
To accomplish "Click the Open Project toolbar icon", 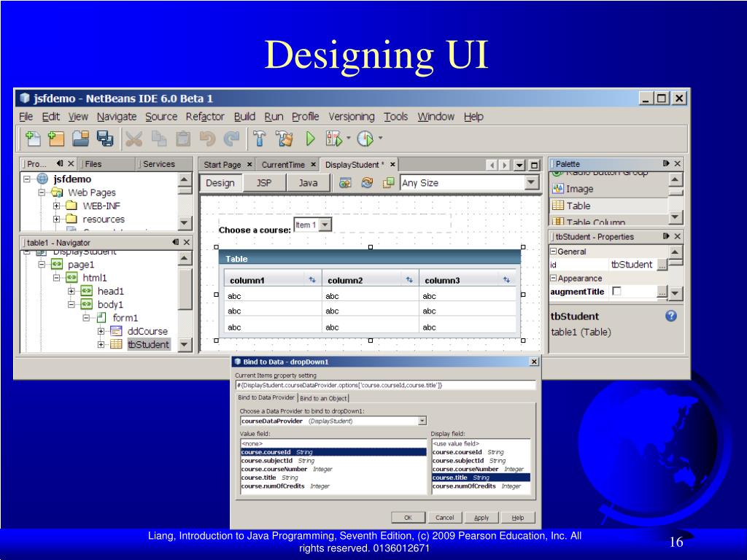I will 80,139.
